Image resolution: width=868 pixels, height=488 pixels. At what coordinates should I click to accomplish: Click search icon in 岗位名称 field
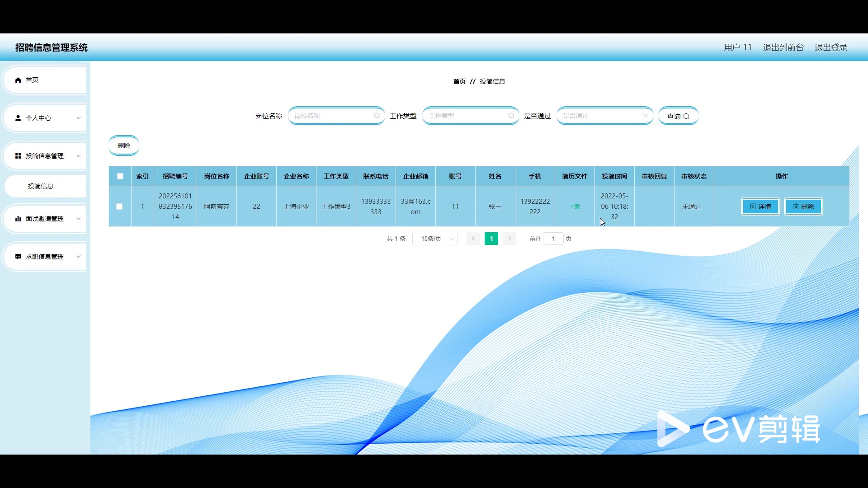click(x=377, y=116)
